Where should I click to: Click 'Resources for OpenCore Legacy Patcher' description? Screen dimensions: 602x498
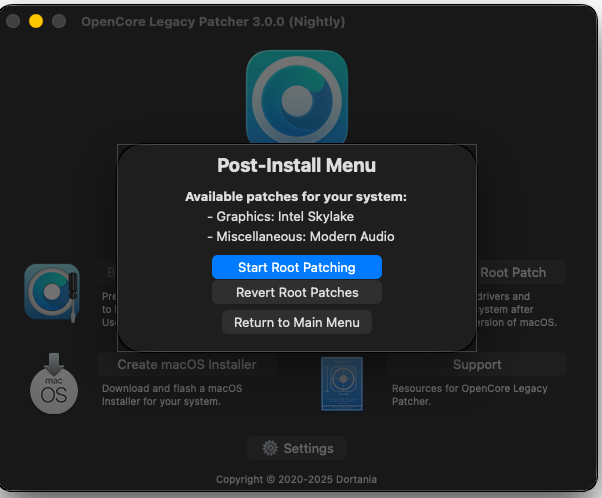(x=470, y=395)
